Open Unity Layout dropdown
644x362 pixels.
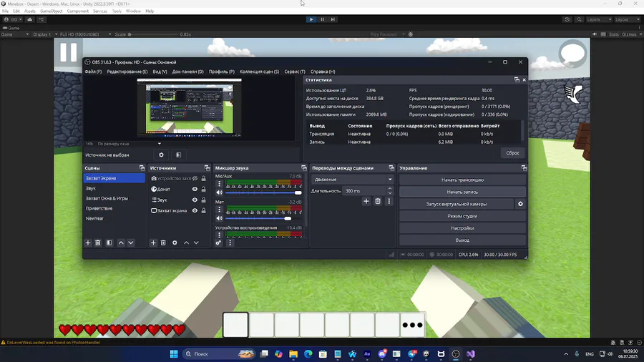[627, 19]
